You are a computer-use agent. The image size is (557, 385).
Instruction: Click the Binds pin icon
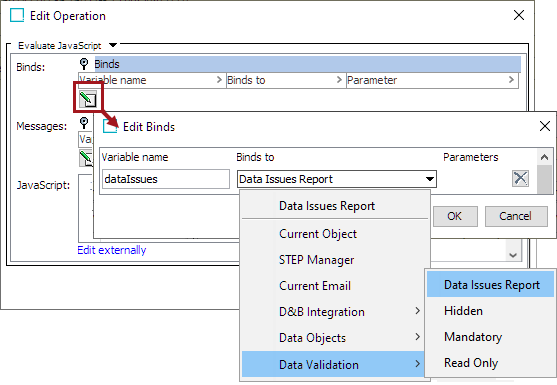point(84,64)
